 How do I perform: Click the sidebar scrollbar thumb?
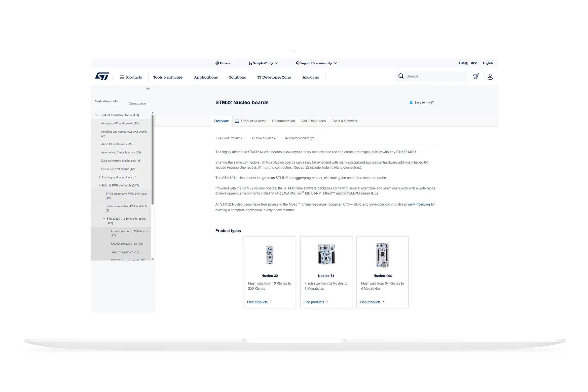(152, 160)
